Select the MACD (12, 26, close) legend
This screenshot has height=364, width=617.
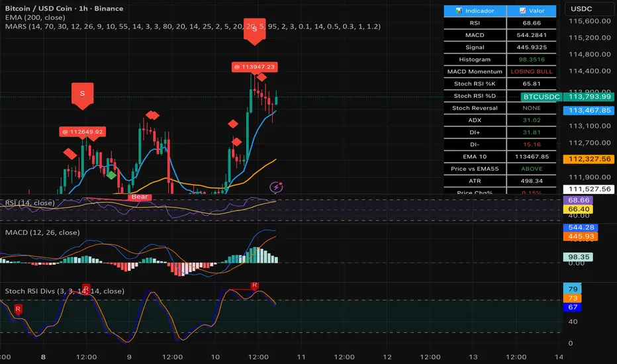(x=42, y=232)
